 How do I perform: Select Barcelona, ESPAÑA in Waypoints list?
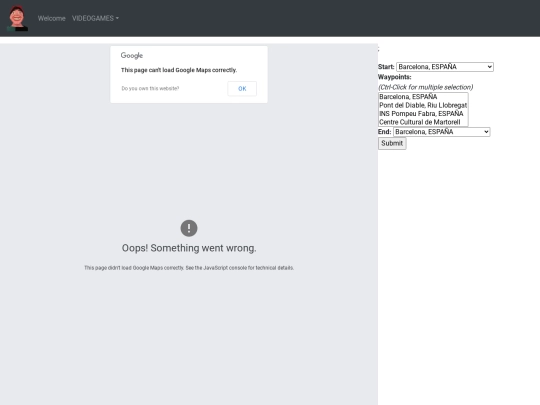[423, 97]
